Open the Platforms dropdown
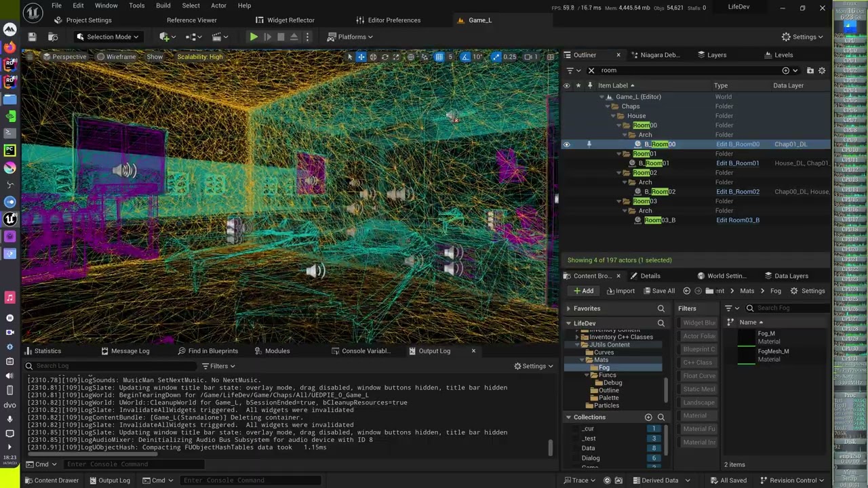This screenshot has width=868, height=488. coord(351,37)
